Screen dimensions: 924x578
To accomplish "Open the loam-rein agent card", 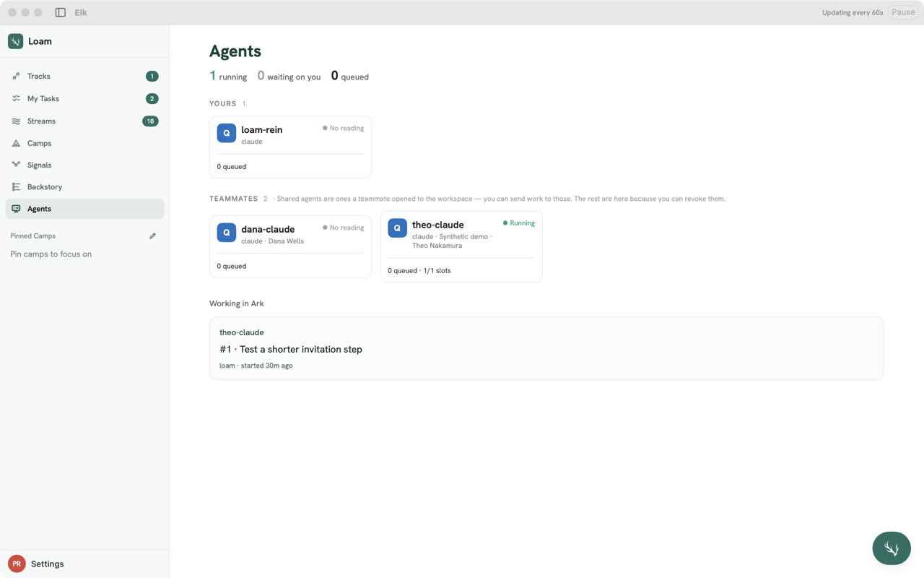I will (x=290, y=147).
